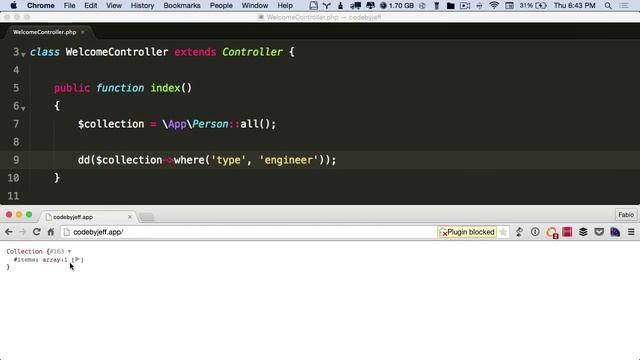Open the History menu
640x360 pixels.
pyautogui.click(x=142, y=6)
